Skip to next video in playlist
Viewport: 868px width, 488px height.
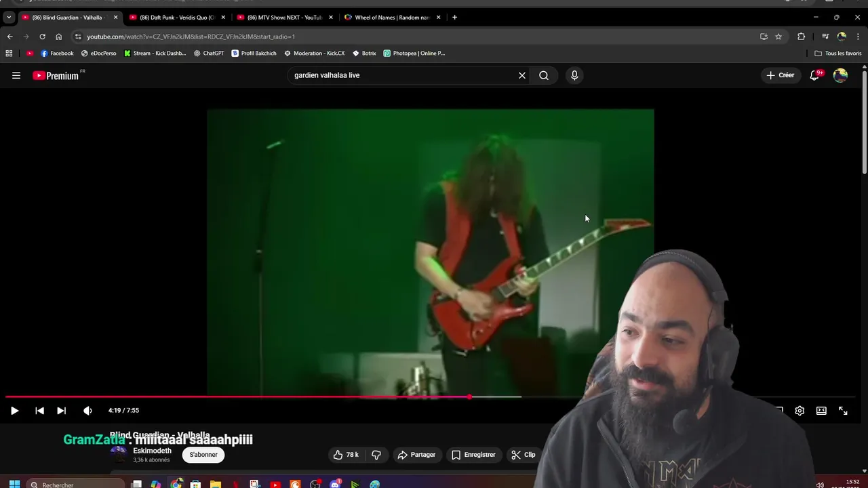(61, 410)
